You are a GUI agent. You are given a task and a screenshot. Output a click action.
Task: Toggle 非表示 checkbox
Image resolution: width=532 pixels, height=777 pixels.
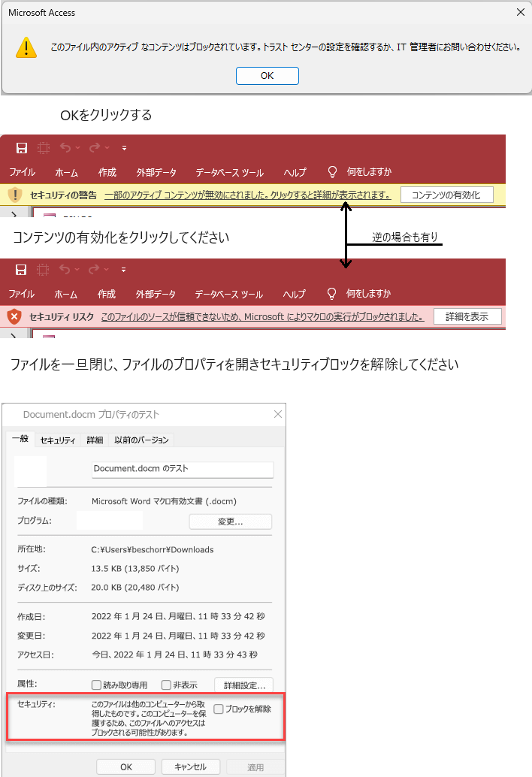(166, 685)
